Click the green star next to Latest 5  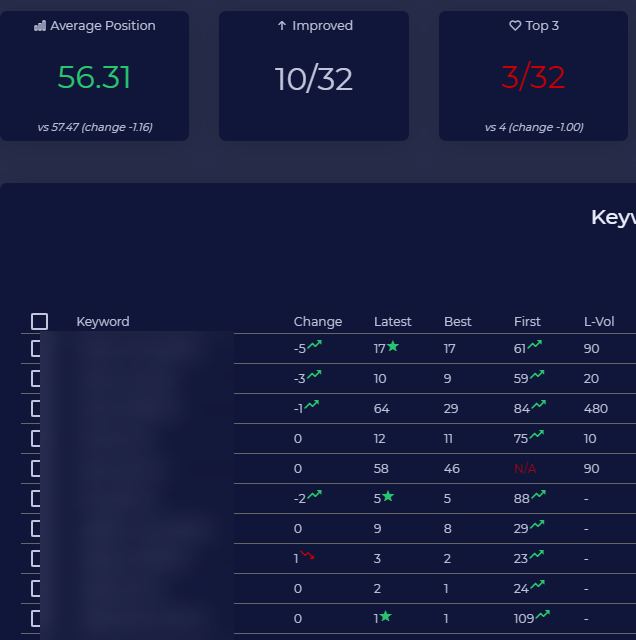point(388,496)
